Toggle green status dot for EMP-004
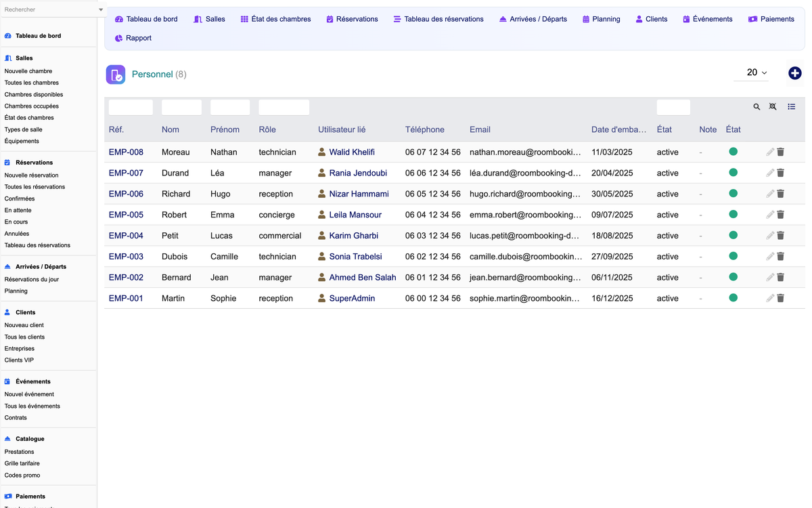 click(733, 235)
